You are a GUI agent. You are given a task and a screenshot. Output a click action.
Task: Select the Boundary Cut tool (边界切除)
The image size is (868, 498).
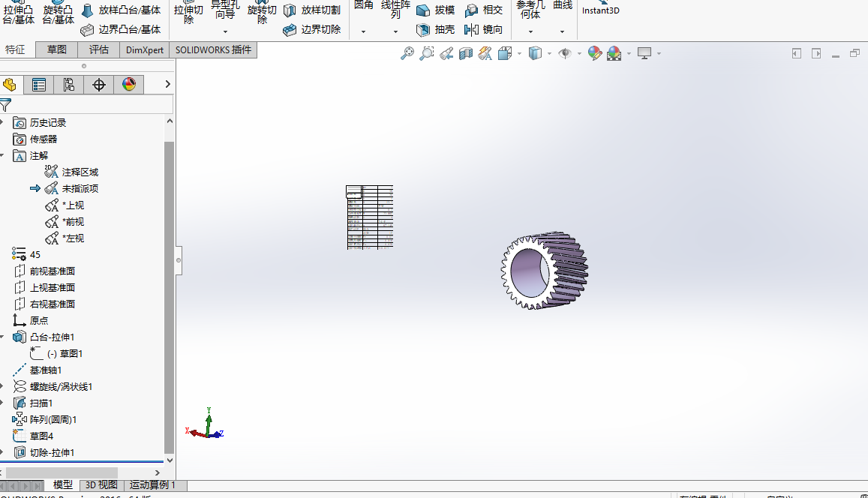(312, 29)
